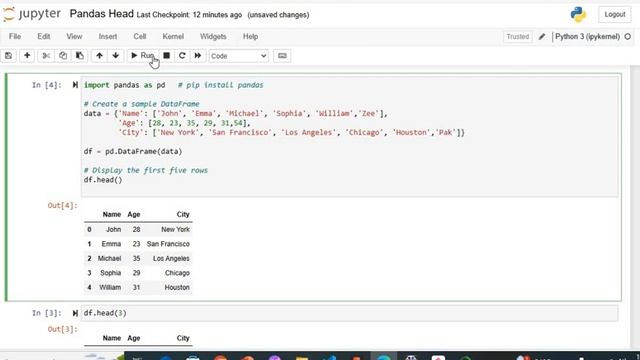
Task: Open the Edit menu
Action: point(44,37)
